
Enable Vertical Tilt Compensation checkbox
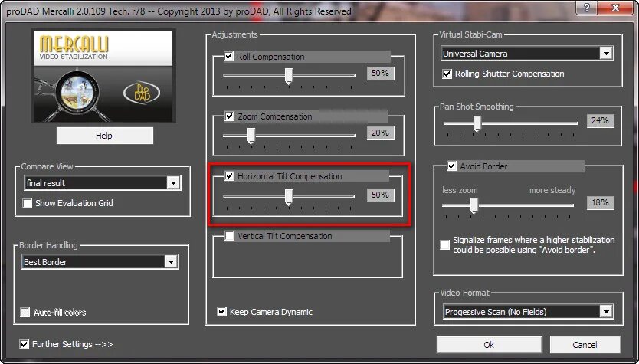pyautogui.click(x=229, y=235)
